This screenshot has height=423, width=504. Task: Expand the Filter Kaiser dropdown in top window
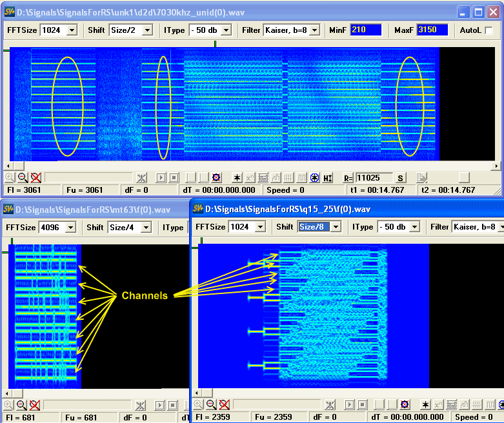click(x=314, y=30)
